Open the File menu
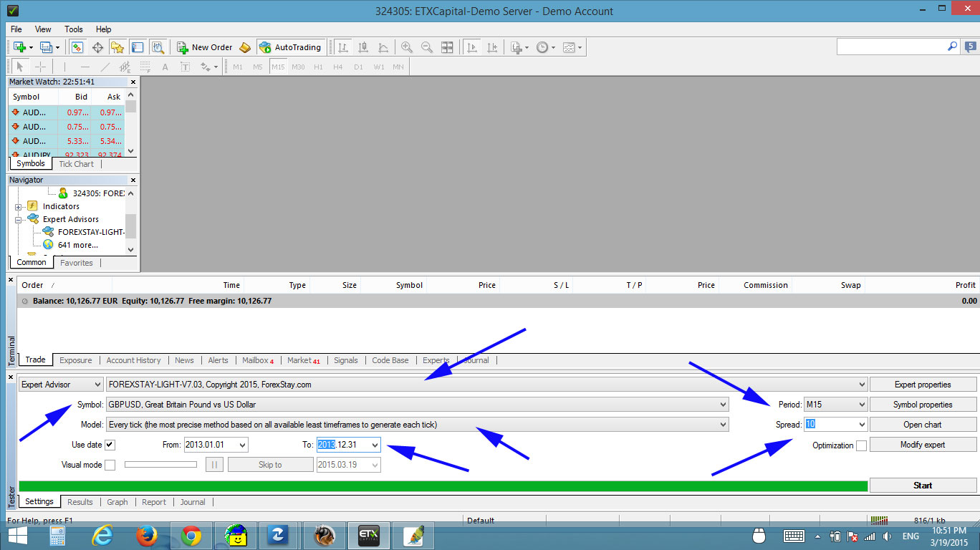This screenshot has height=550, width=980. 16,29
